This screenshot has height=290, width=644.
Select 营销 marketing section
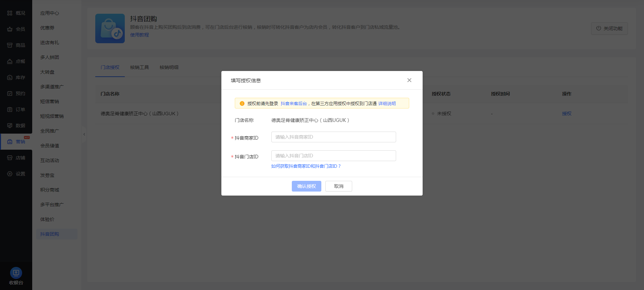[x=16, y=142]
